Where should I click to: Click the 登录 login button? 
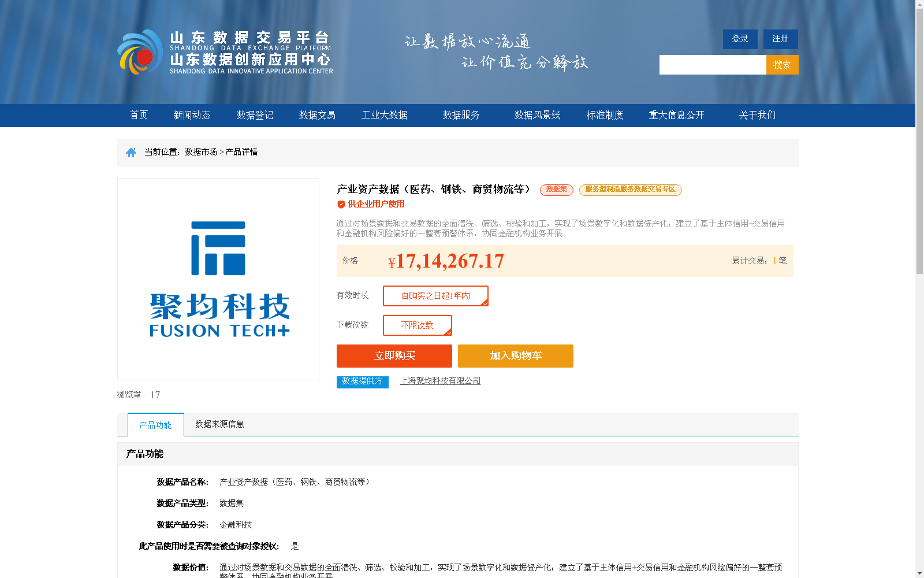(740, 39)
